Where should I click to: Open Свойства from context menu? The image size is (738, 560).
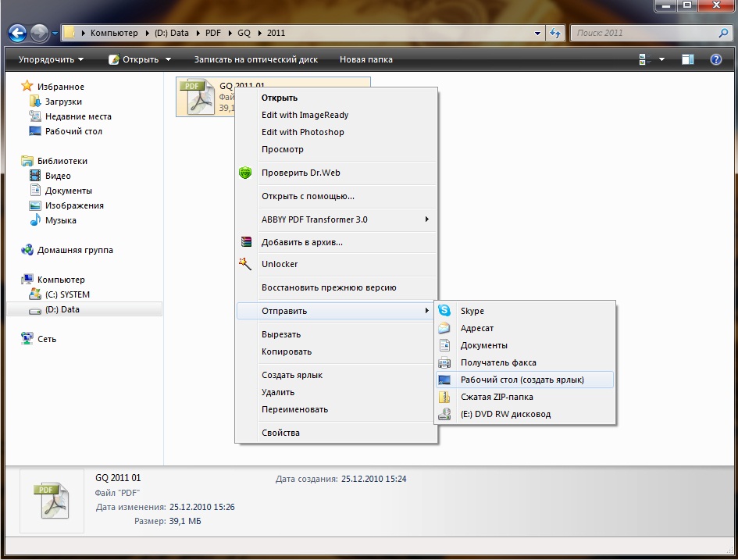pos(337,433)
